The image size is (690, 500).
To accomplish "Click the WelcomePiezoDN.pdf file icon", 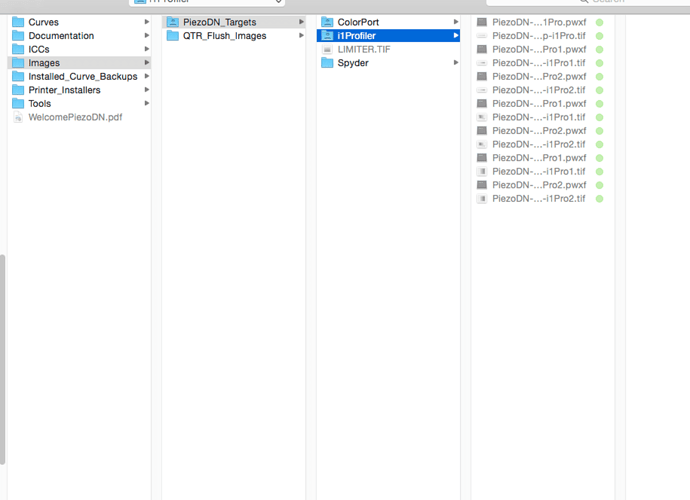I will [x=18, y=118].
